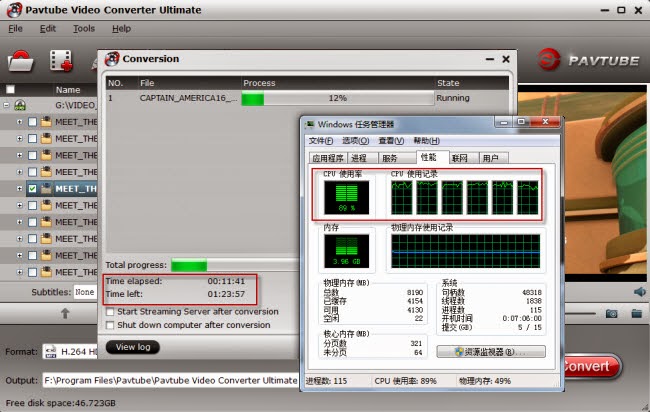Viewport: 650px width, 412px height.
Task: Mute audio with the speaker icon
Action: (640, 292)
